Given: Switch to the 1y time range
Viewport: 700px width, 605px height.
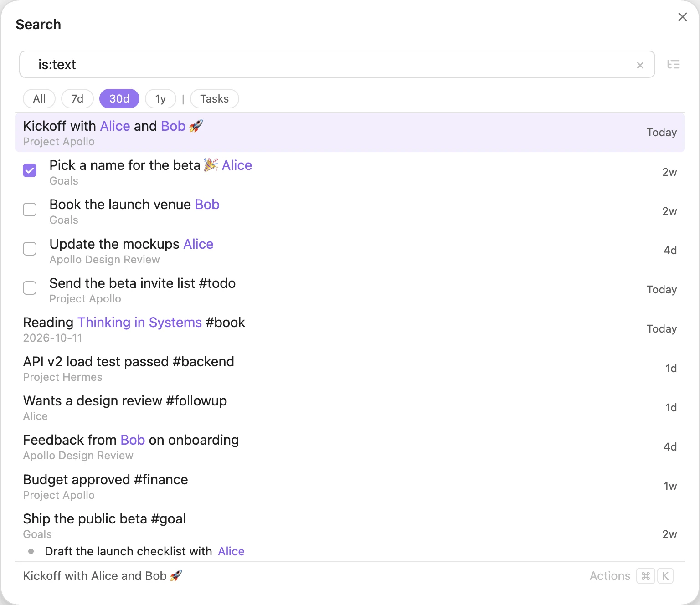Looking at the screenshot, I should [160, 99].
